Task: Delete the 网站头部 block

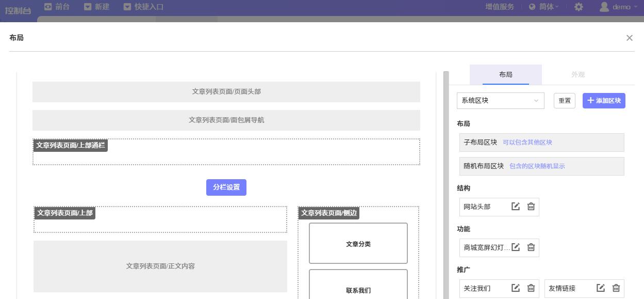Action: pyautogui.click(x=531, y=207)
